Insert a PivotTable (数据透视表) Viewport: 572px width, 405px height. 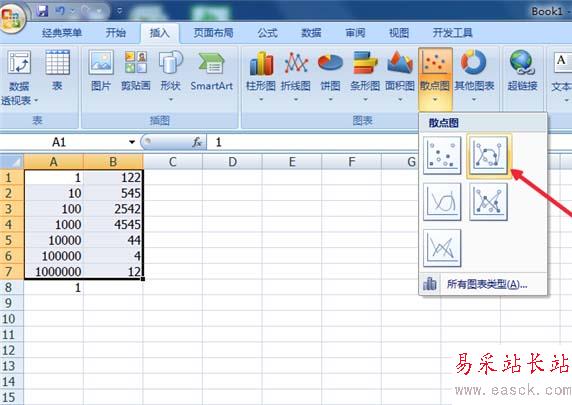18,77
